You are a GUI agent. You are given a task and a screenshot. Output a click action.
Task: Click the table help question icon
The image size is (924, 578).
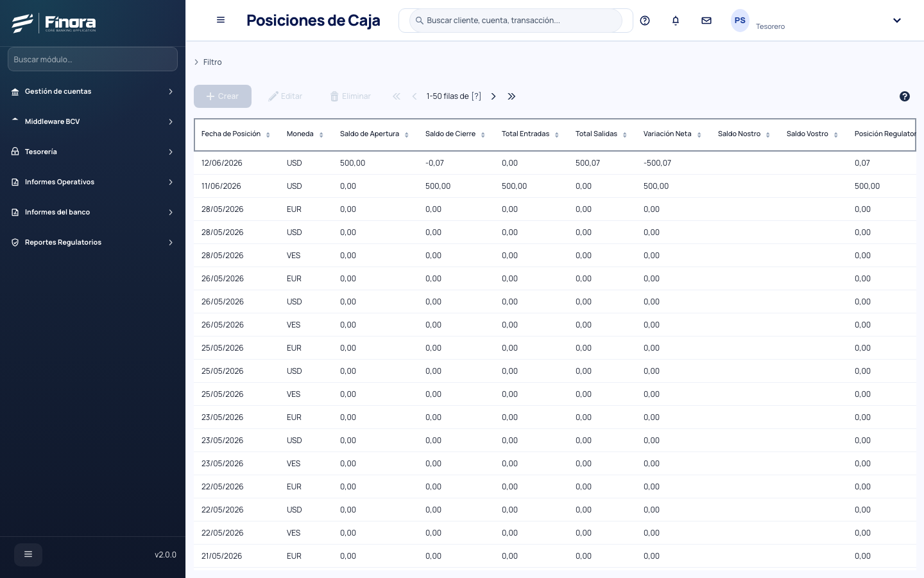coord(905,96)
